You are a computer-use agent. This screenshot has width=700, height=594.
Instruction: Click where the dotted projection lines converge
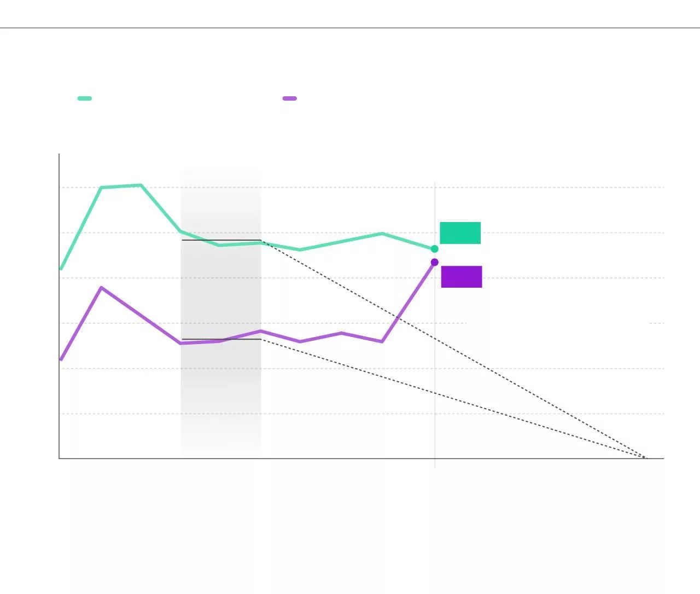(x=646, y=458)
